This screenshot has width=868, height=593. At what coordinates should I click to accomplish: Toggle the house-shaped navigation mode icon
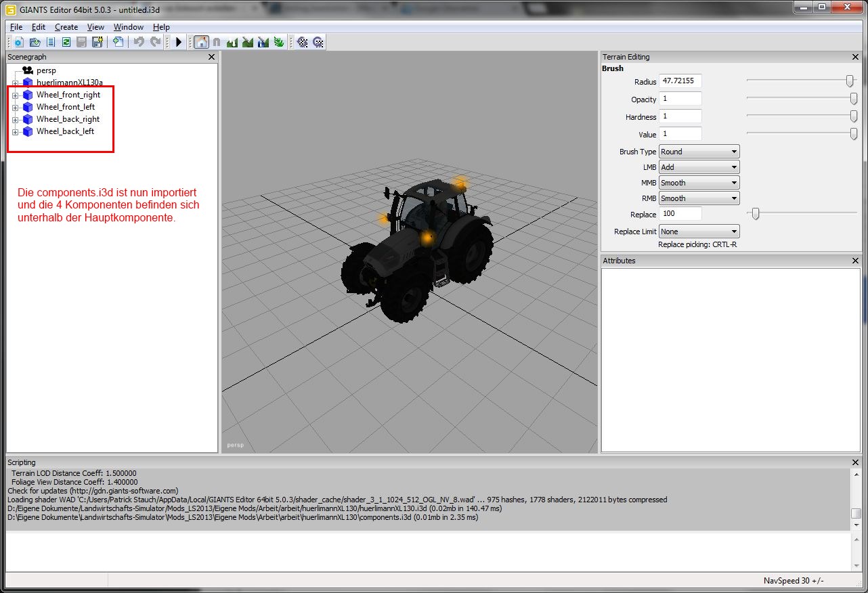201,42
